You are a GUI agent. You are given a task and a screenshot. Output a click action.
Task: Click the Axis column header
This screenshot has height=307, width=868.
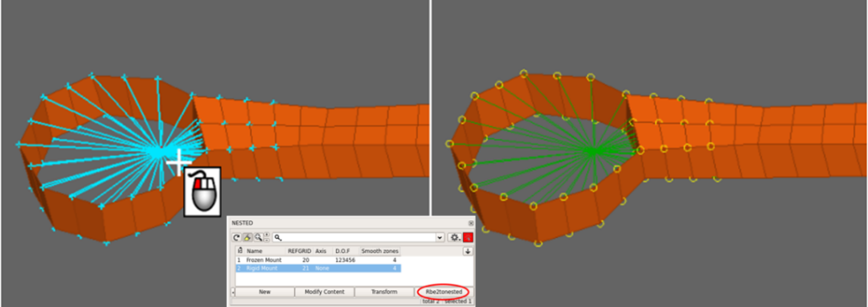(x=323, y=251)
